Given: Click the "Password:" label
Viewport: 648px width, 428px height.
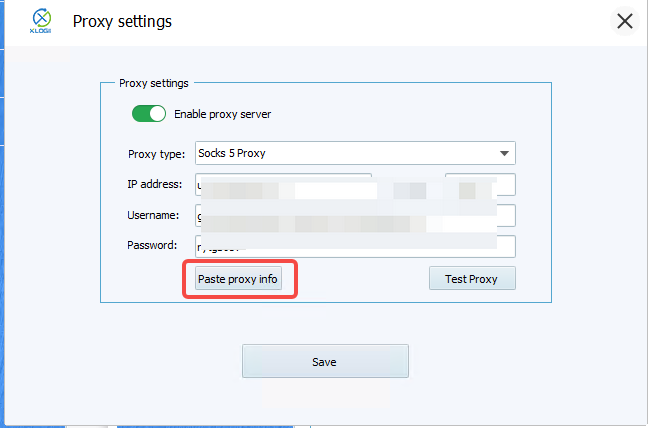Looking at the screenshot, I should (x=152, y=245).
